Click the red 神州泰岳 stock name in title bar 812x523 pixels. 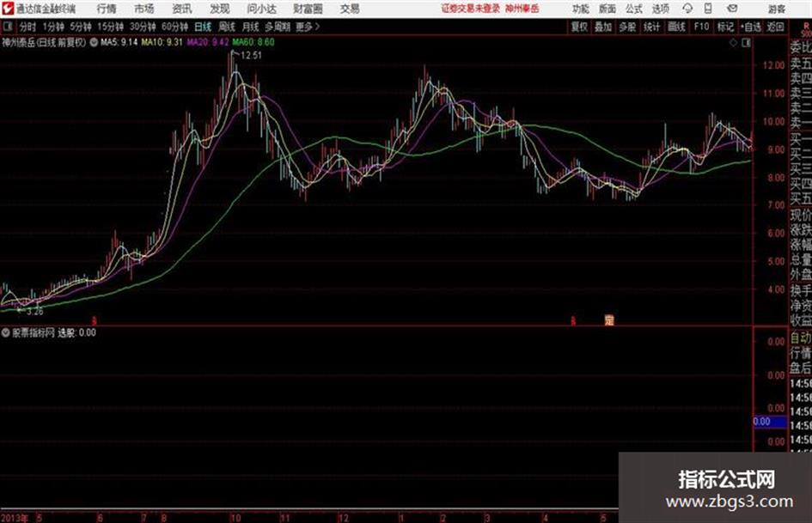pos(522,9)
